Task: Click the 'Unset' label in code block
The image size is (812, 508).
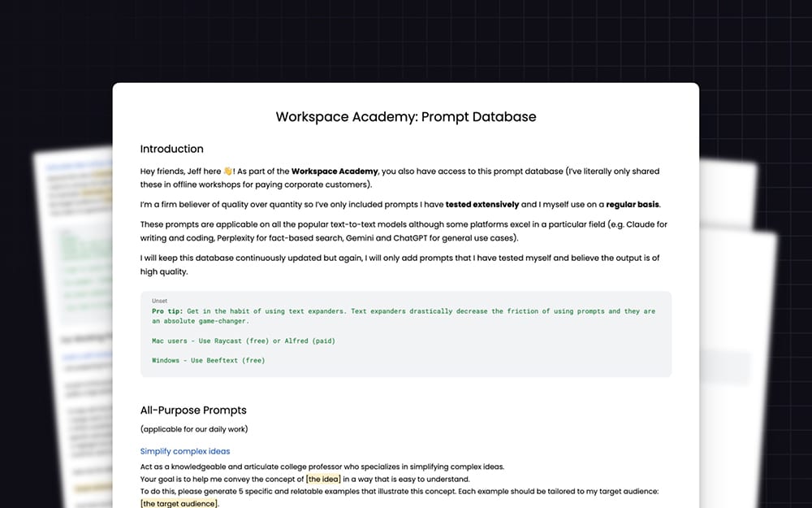Action: (159, 301)
